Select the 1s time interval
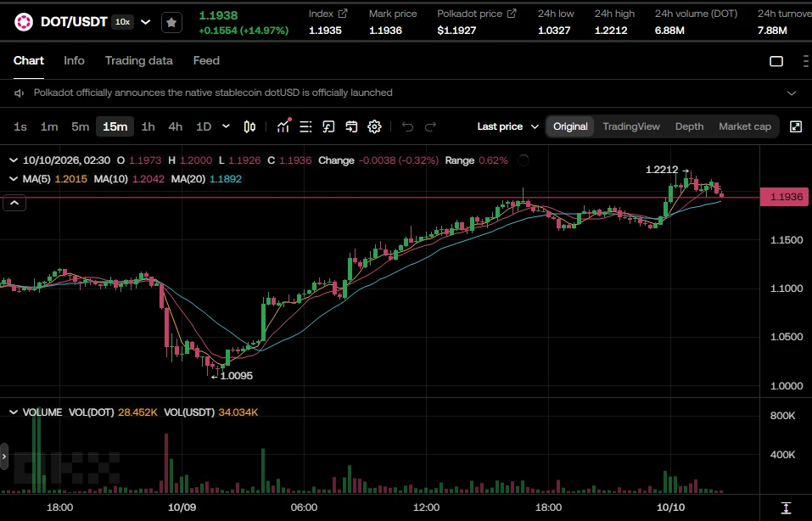Viewport: 812px width, 521px height. (x=20, y=126)
